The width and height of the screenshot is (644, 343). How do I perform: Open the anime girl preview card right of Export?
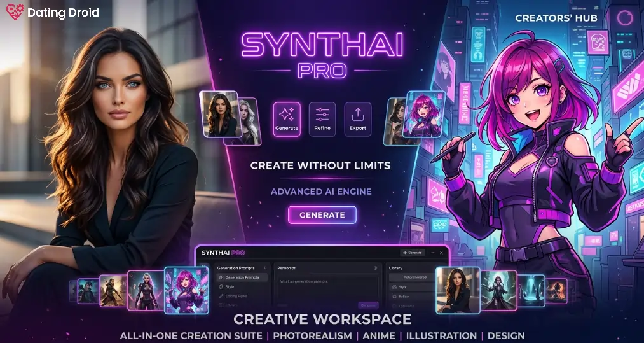pyautogui.click(x=424, y=115)
